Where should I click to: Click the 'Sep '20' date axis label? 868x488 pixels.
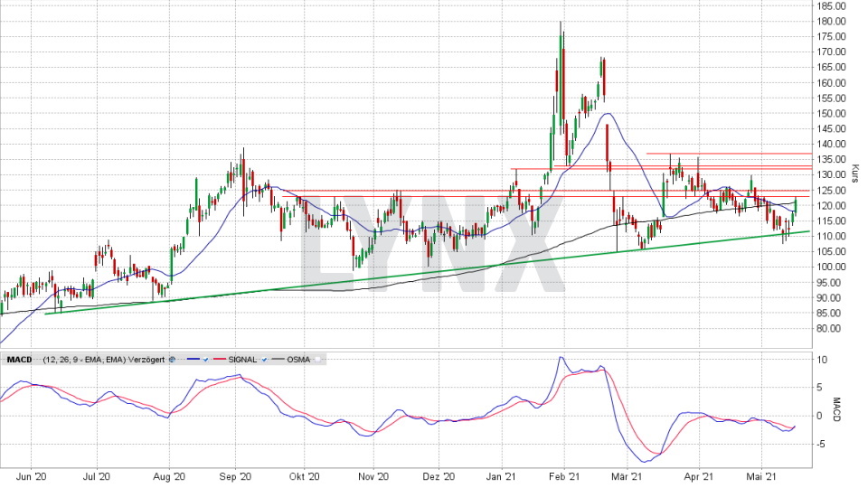point(236,476)
